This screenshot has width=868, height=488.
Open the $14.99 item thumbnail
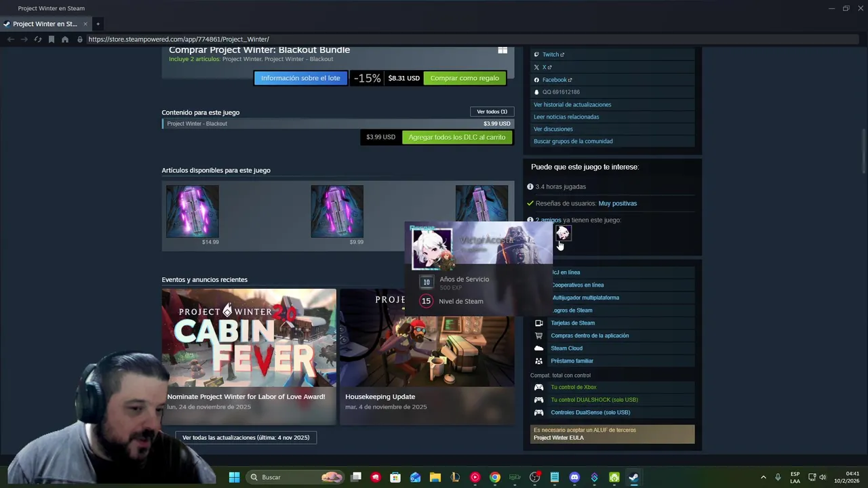coord(193,211)
